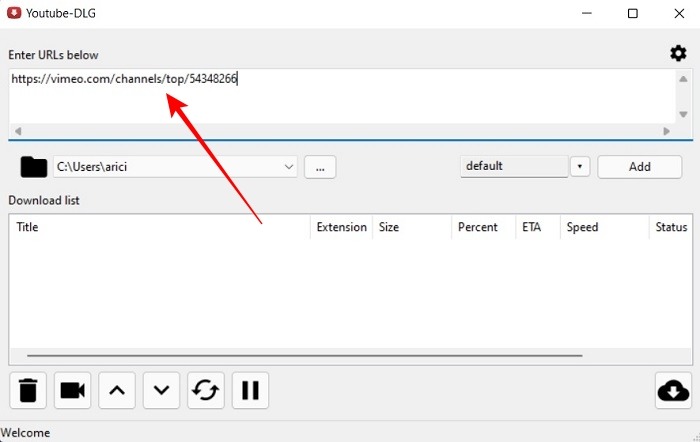Viewport: 700px width, 442px height.
Task: Click the video camera play button
Action: pyautogui.click(x=72, y=390)
